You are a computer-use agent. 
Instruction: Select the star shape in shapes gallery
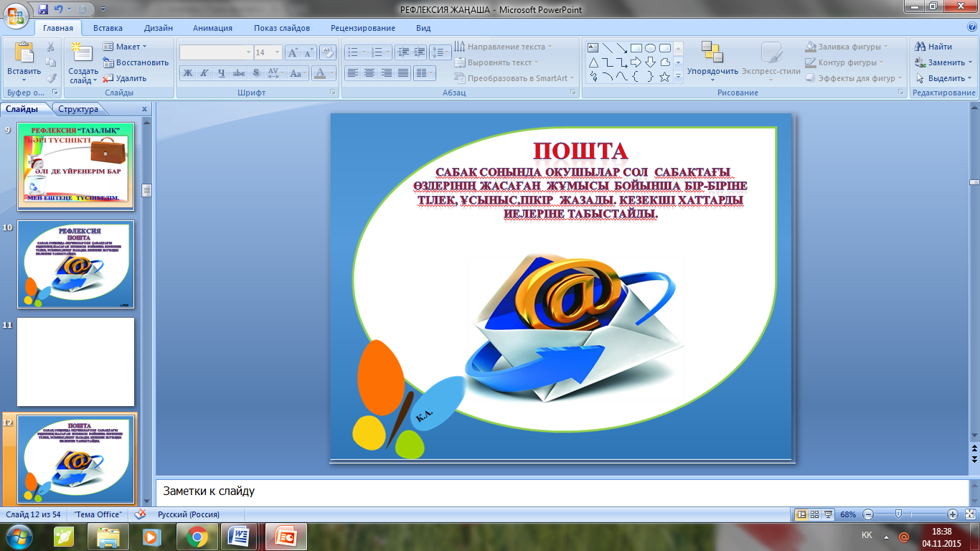coord(665,77)
